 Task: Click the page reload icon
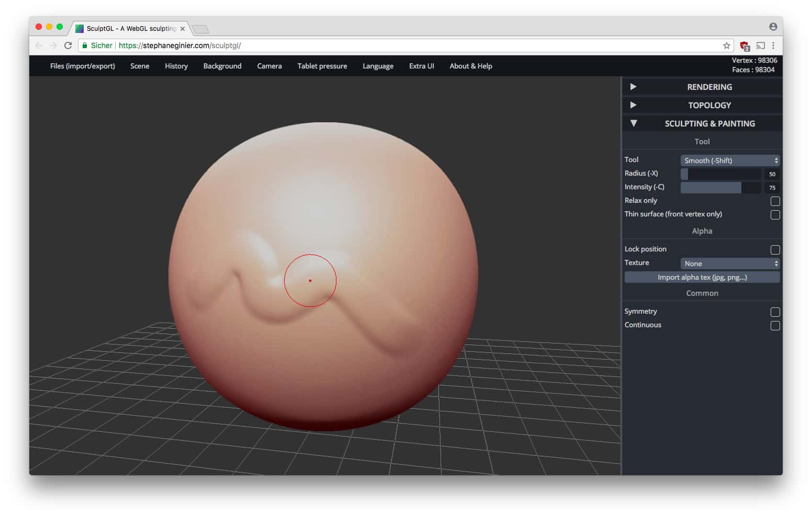click(x=68, y=45)
